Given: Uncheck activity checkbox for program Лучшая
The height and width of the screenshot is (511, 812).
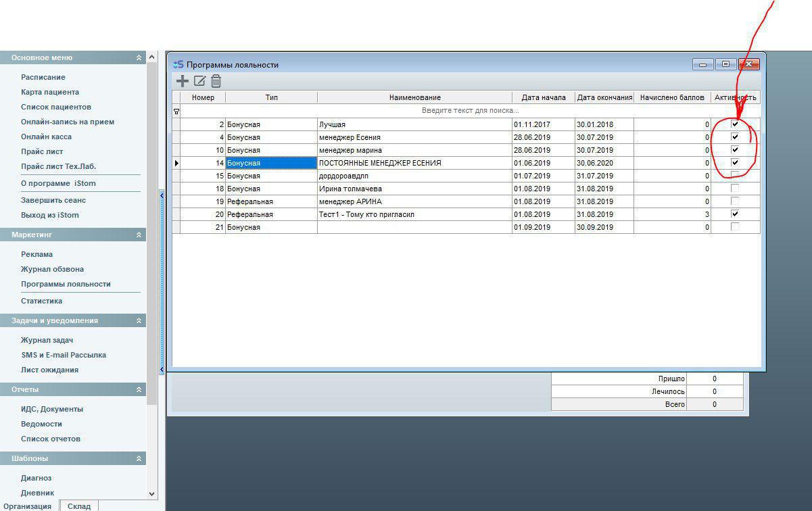Looking at the screenshot, I should point(735,124).
